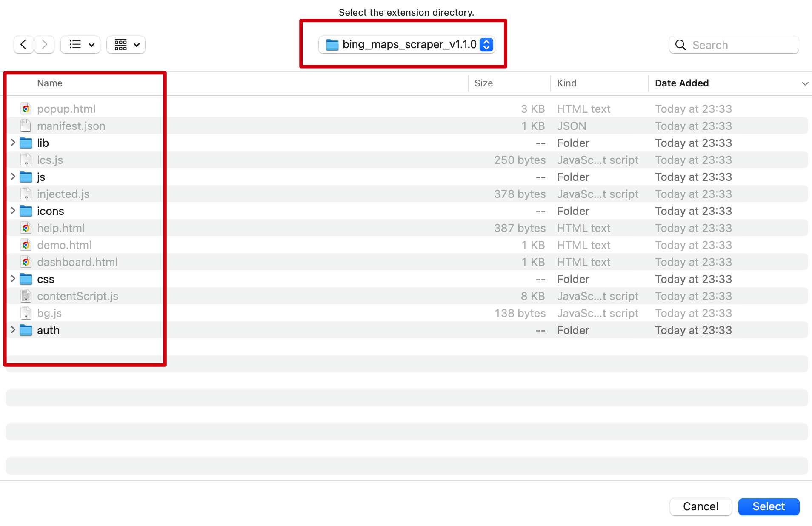
Task: Select the file name help.html
Action: 61,228
